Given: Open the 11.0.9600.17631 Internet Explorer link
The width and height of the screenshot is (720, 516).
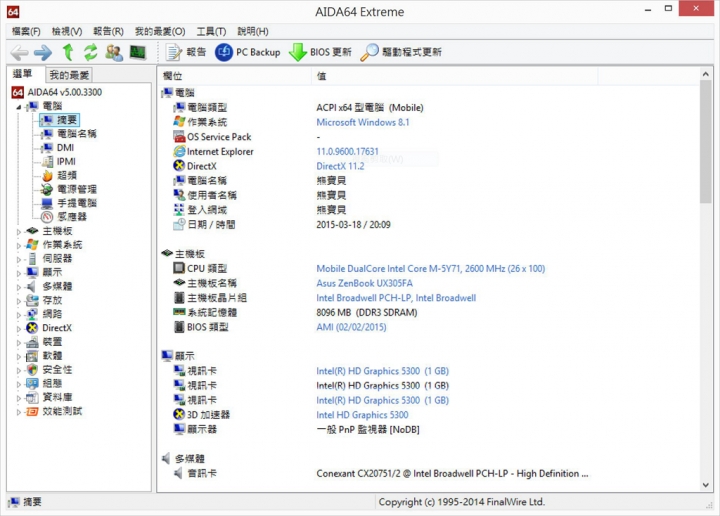Looking at the screenshot, I should coord(348,151).
